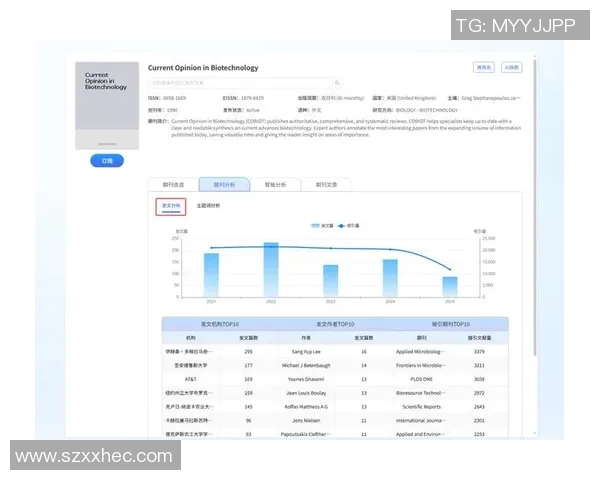Toggle the 发文量 bar legend marker
Screen dimensions: 600x480
(x=313, y=226)
